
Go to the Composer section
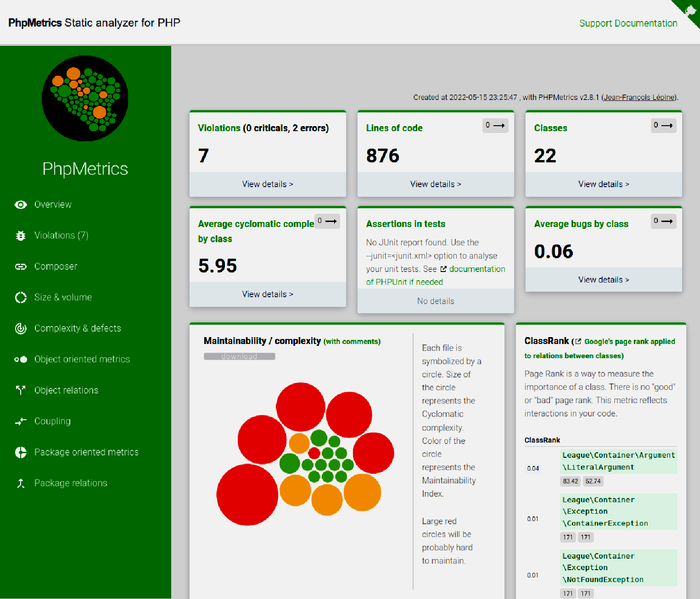[56, 266]
